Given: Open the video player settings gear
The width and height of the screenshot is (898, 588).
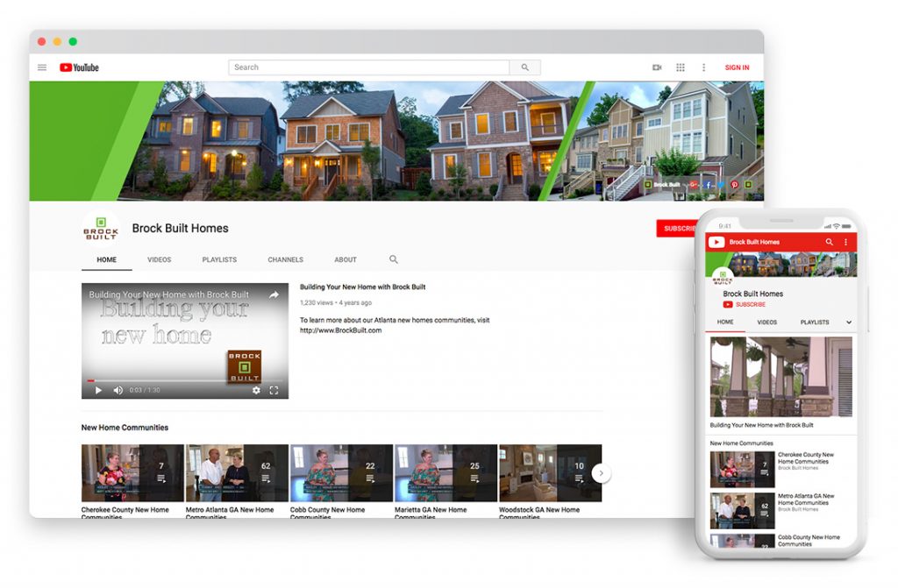Looking at the screenshot, I should pos(256,390).
